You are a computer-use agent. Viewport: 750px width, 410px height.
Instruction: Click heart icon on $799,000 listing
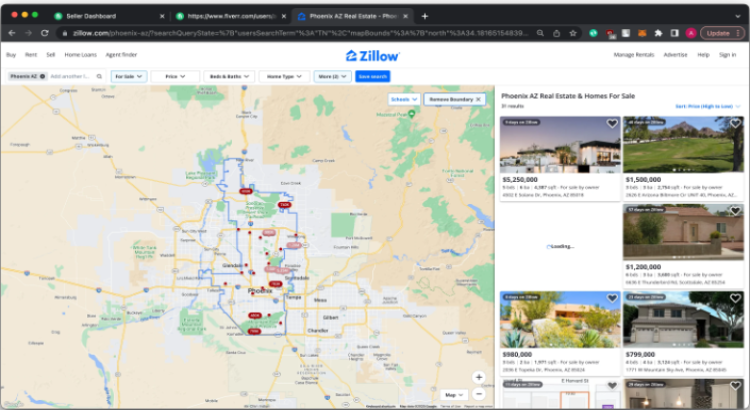(x=735, y=299)
